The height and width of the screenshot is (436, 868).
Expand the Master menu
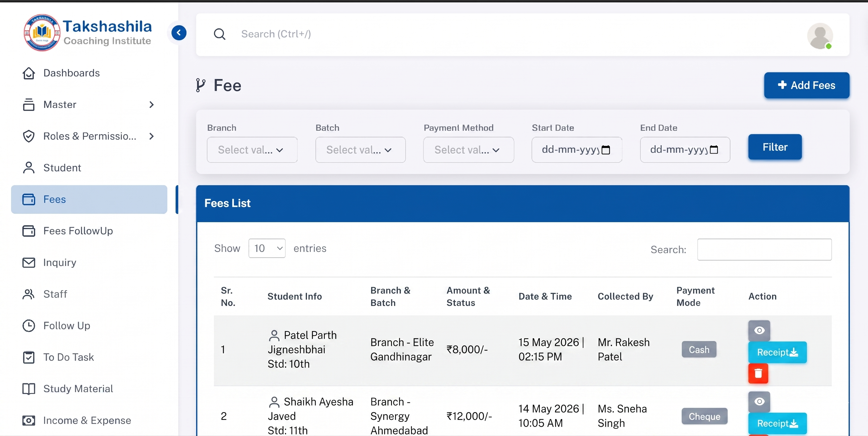click(x=89, y=105)
